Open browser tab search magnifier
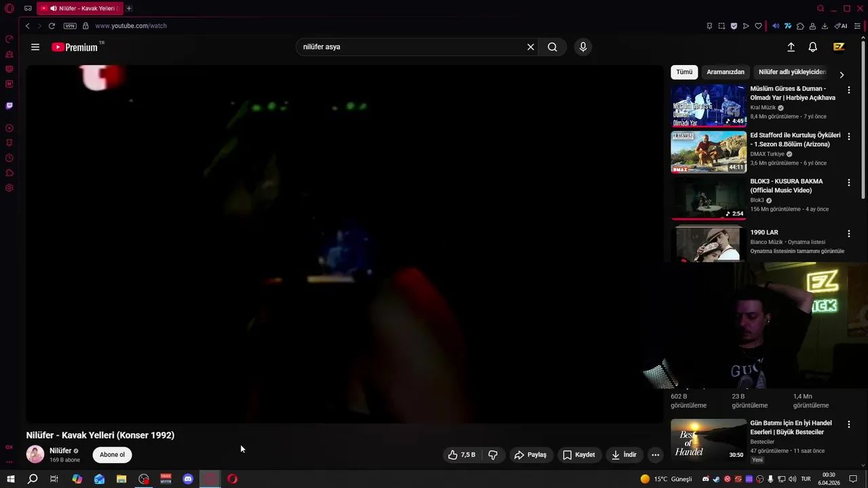The width and height of the screenshot is (868, 488). 821,8
